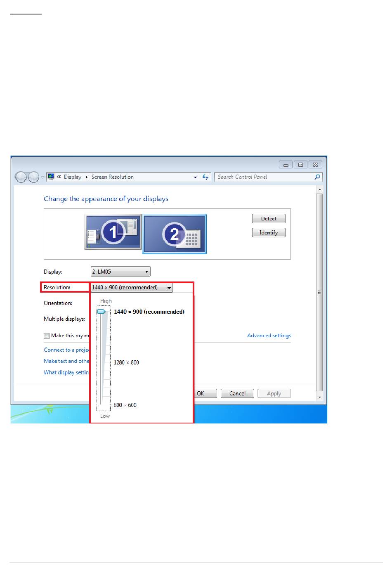This screenshot has height=577, width=392.
Task: Open Connect to a projector link
Action: pyautogui.click(x=67, y=350)
